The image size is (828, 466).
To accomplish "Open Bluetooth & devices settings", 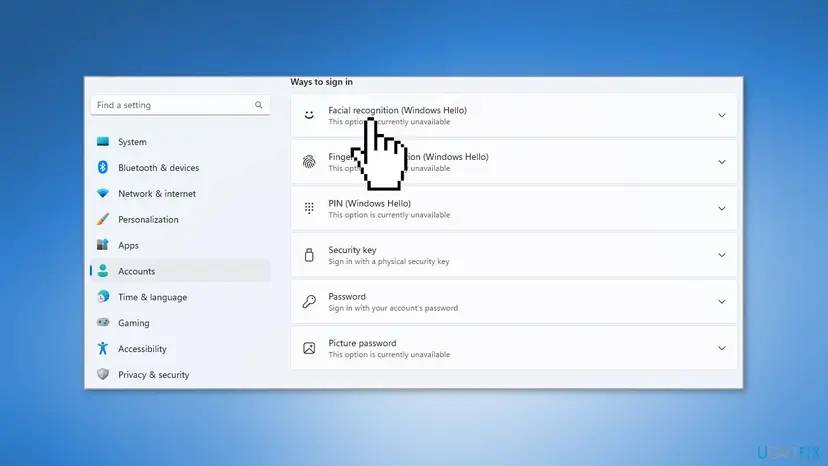I will (x=181, y=167).
